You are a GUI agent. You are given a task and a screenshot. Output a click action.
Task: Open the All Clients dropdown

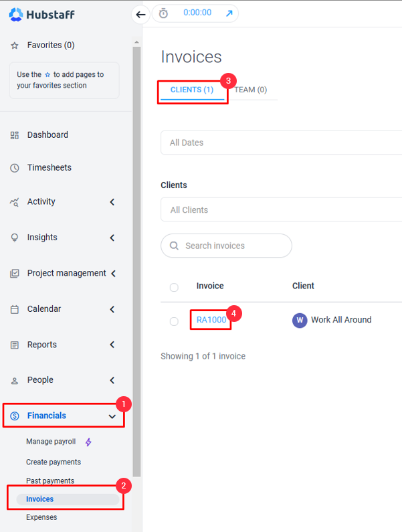(x=281, y=209)
